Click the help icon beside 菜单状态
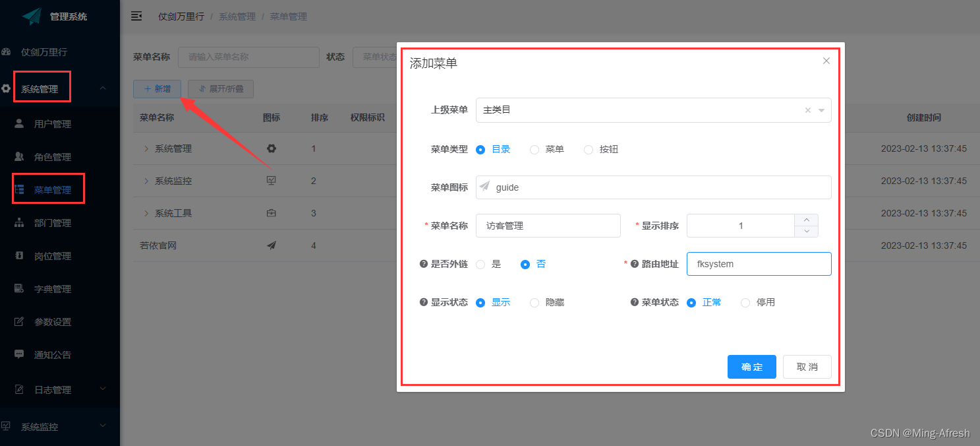The height and width of the screenshot is (446, 980). (x=635, y=302)
